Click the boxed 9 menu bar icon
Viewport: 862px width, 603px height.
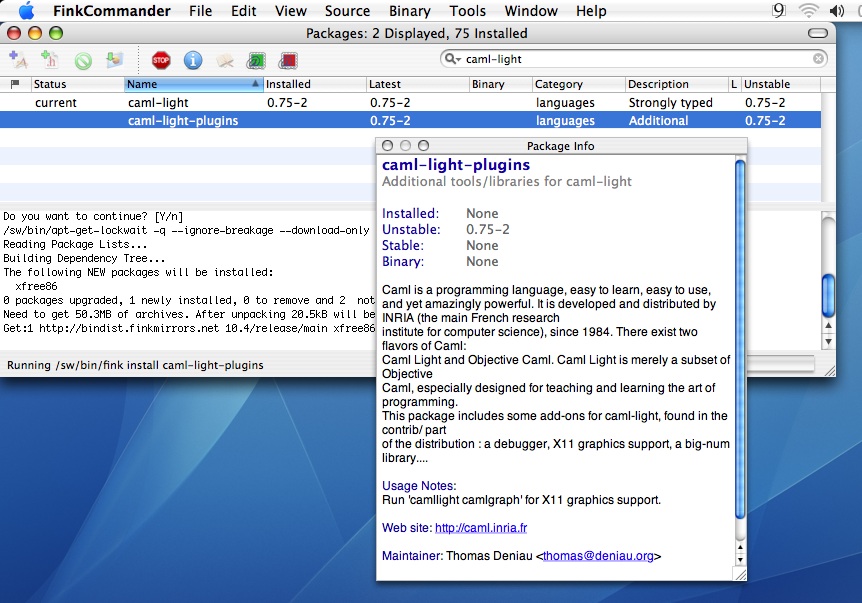[778, 10]
